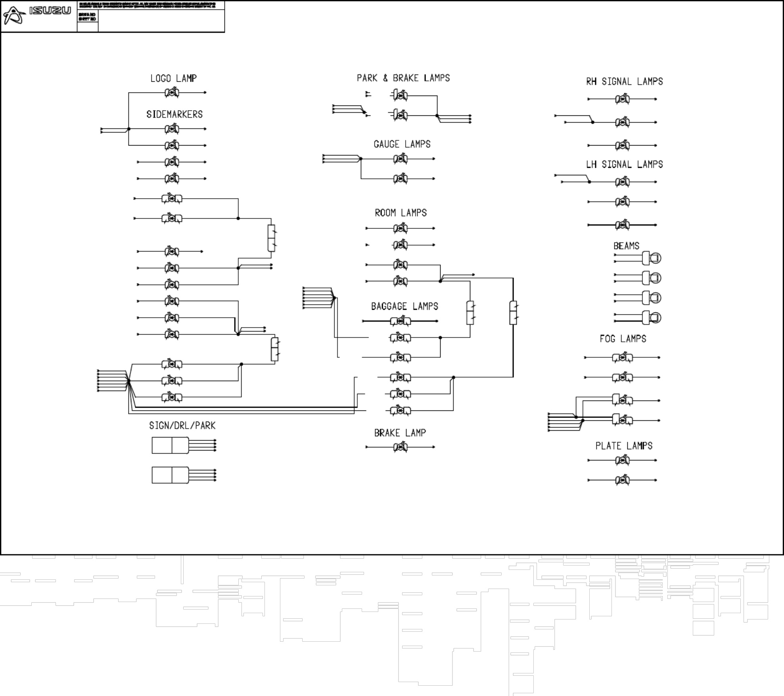Select the first lamp symbol under PLATE LAMPS
This screenshot has height=696, width=784.
[622, 460]
